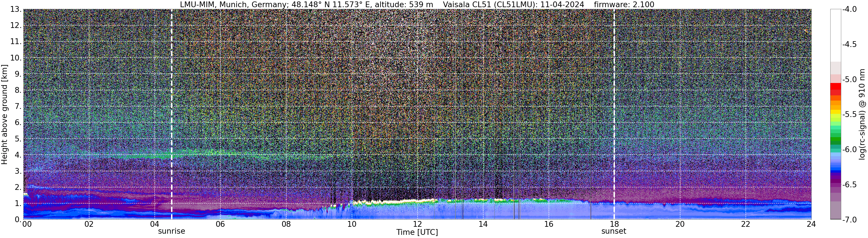Click the y-axis tick label '2.'

click(18, 188)
